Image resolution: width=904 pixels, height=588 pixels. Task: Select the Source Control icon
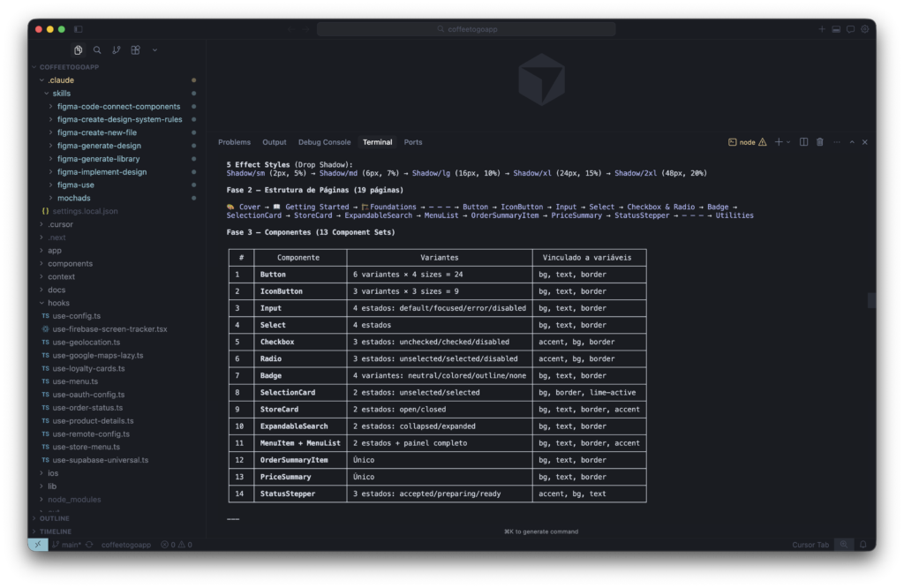pyautogui.click(x=116, y=50)
